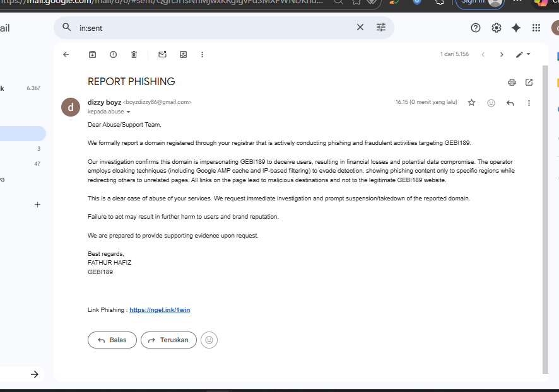Click the 1 dari 5.156 message counter
559x392 pixels.
coord(454,54)
